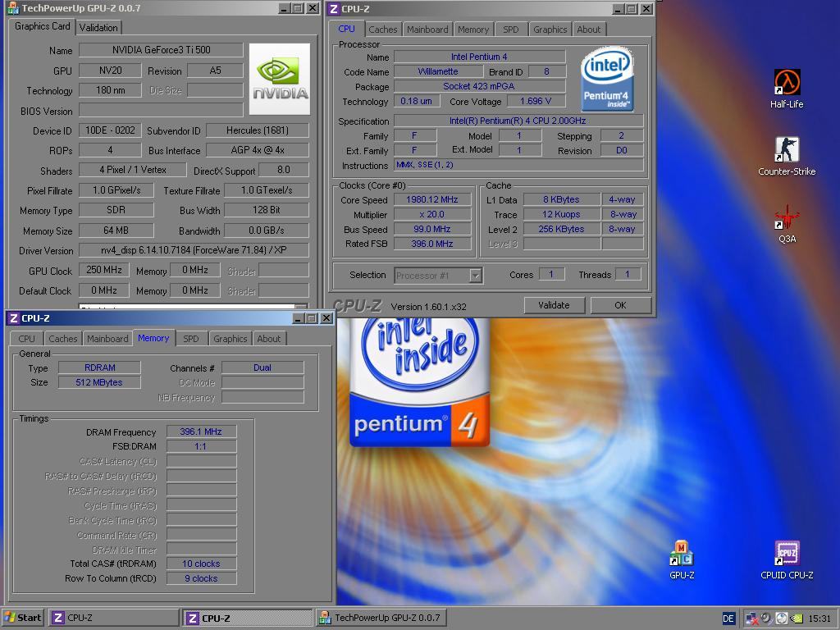Click Core Voltage value 1.696 V

[535, 101]
